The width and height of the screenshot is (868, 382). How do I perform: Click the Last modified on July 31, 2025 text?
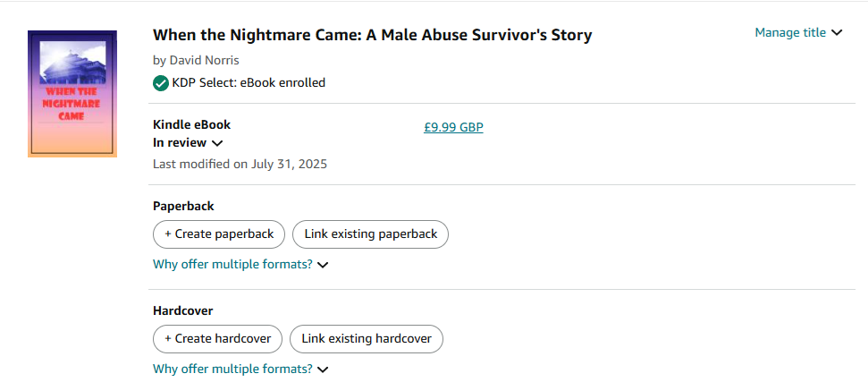click(240, 165)
